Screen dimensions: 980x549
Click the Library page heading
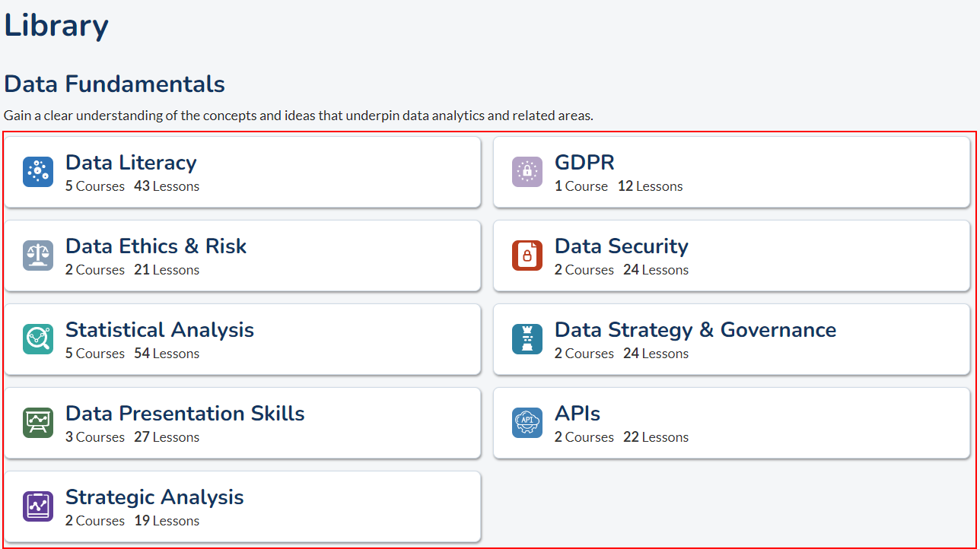[x=56, y=25]
